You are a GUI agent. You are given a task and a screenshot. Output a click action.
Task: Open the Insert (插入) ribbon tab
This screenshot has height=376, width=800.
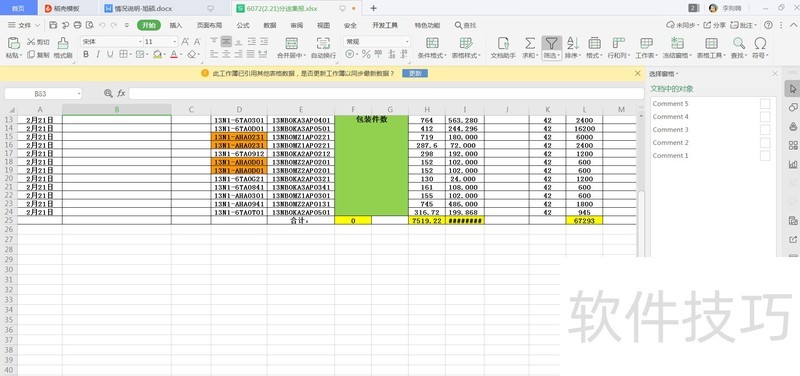[176, 25]
